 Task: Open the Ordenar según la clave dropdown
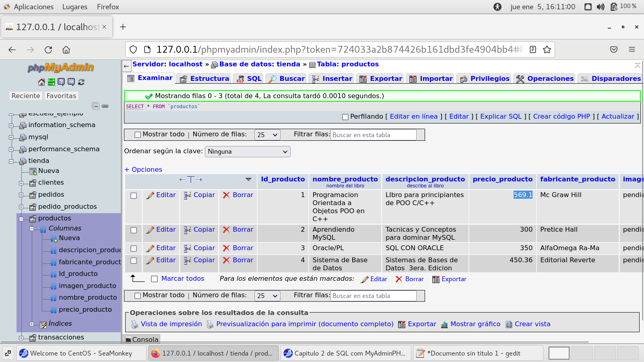tap(248, 152)
